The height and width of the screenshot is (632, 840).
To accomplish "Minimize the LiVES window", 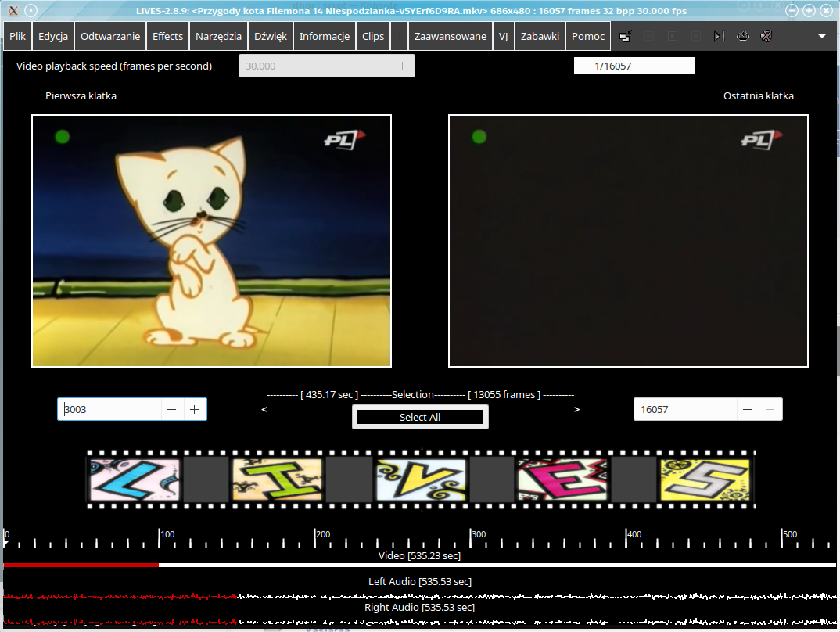I will tap(792, 10).
